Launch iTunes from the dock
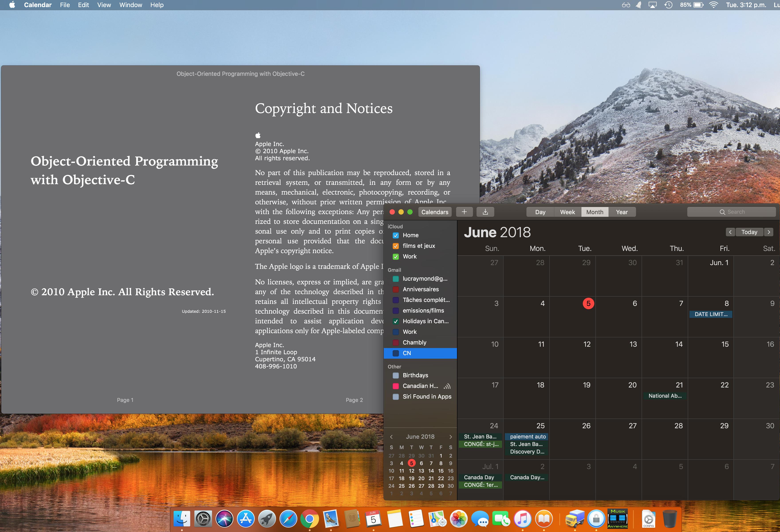 [523, 518]
